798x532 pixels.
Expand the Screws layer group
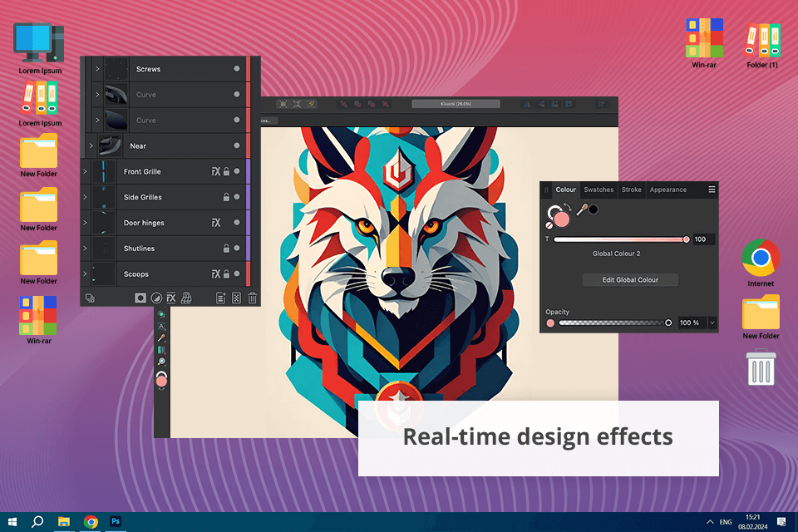[97, 69]
